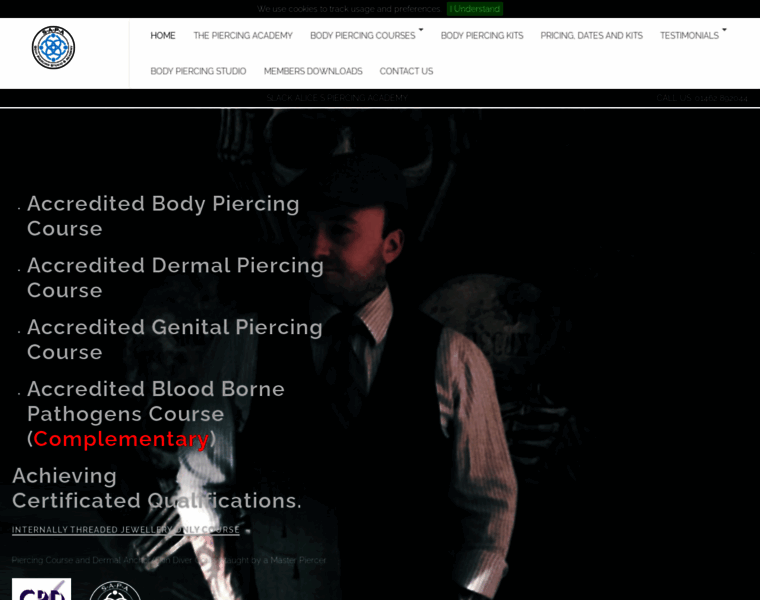Viewport: 760px width, 600px height.
Task: Click Accredited Blood Borne Pathogens Course text
Action: point(156,401)
